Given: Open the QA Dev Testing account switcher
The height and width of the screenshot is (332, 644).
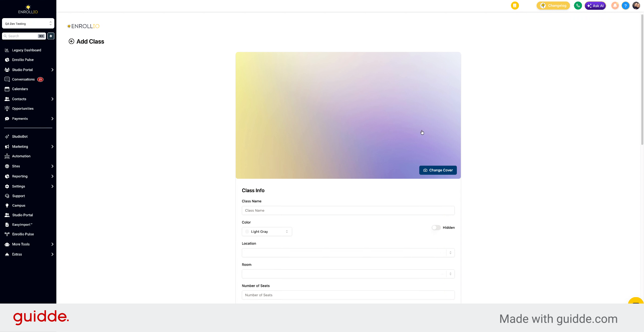Looking at the screenshot, I should point(28,23).
